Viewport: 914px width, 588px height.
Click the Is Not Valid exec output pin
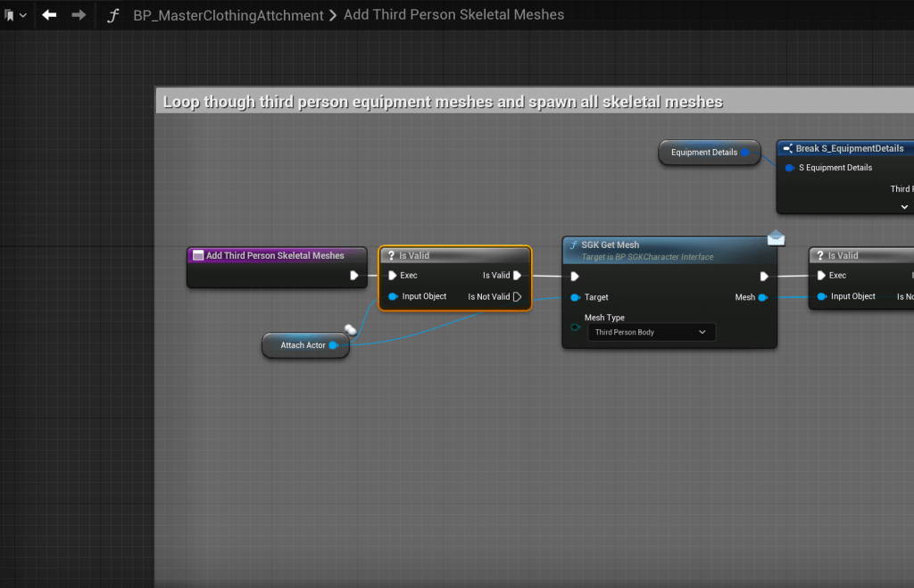coord(517,296)
